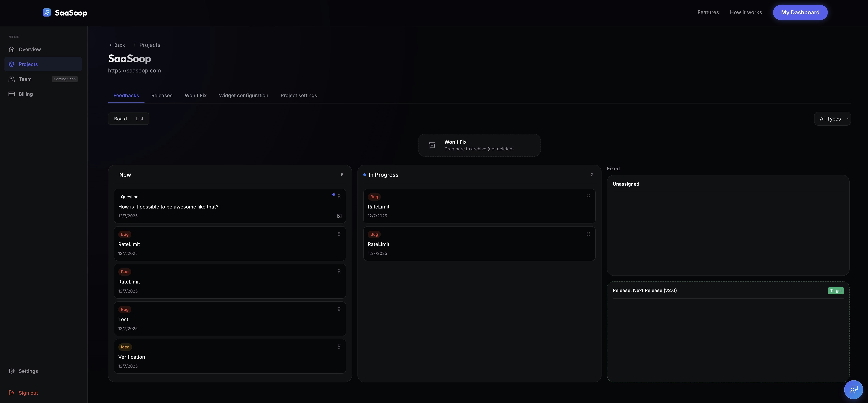Image resolution: width=868 pixels, height=403 pixels.
Task: Open the floating assistant bubble bottom right
Action: tap(854, 390)
